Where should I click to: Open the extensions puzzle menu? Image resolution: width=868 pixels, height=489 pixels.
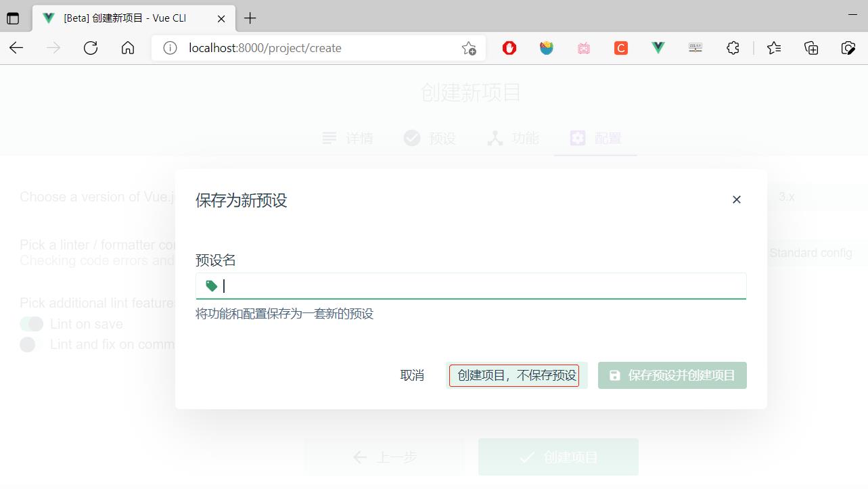733,48
